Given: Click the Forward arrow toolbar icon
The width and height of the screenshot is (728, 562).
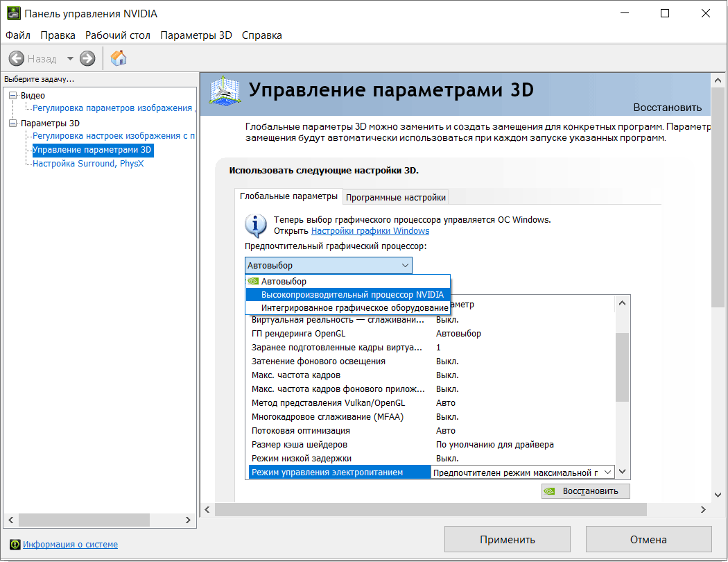Looking at the screenshot, I should pos(87,58).
